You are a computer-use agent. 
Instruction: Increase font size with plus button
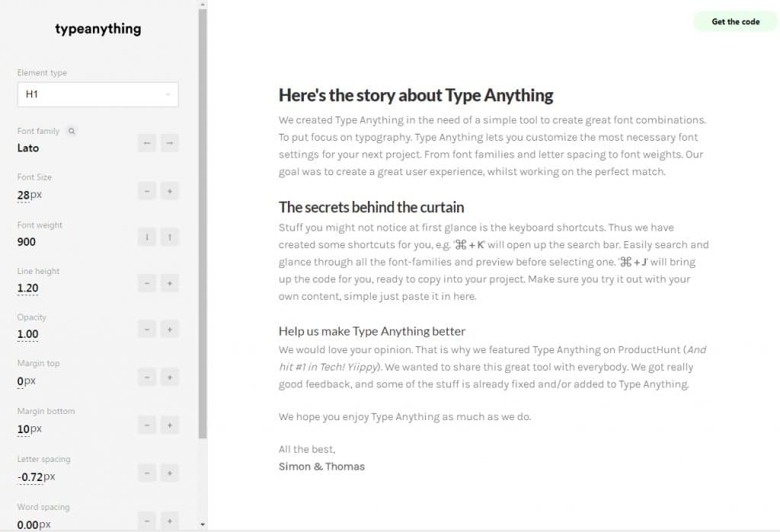tap(170, 191)
